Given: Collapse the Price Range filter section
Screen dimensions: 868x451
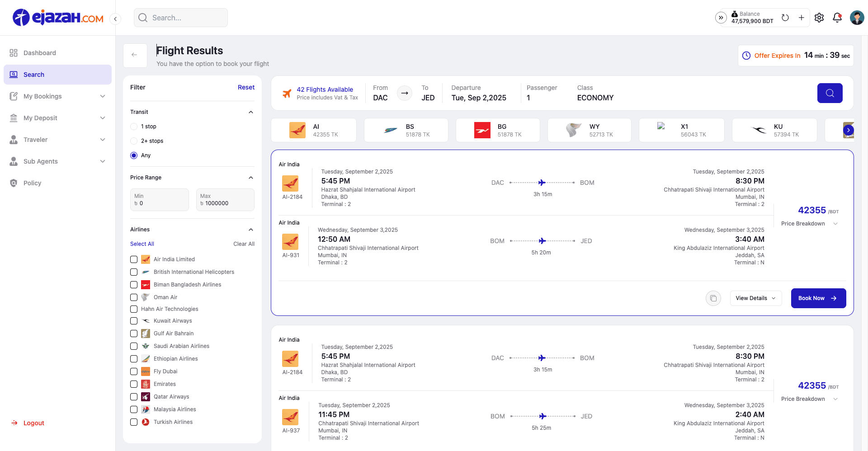Looking at the screenshot, I should pos(251,178).
